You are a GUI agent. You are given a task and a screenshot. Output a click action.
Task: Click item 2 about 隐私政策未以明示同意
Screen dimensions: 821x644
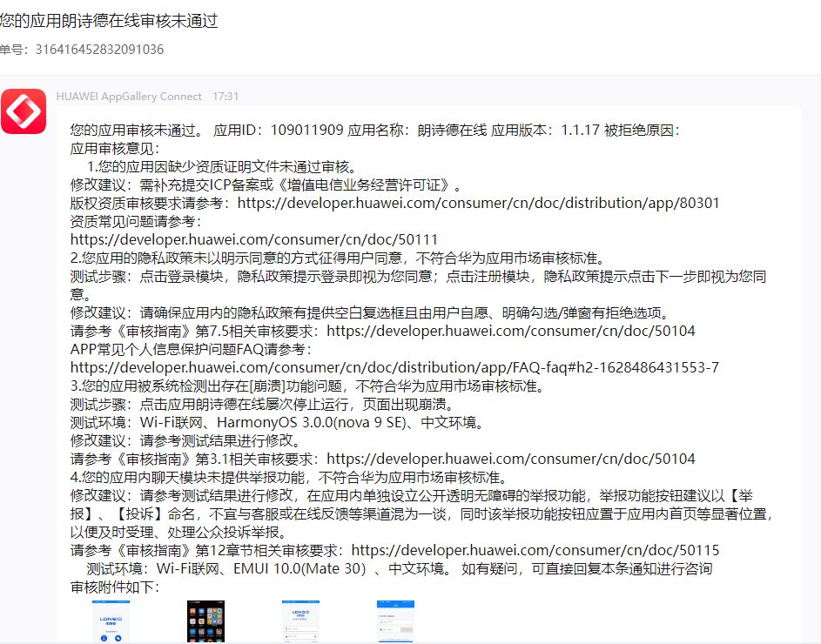click(x=339, y=258)
